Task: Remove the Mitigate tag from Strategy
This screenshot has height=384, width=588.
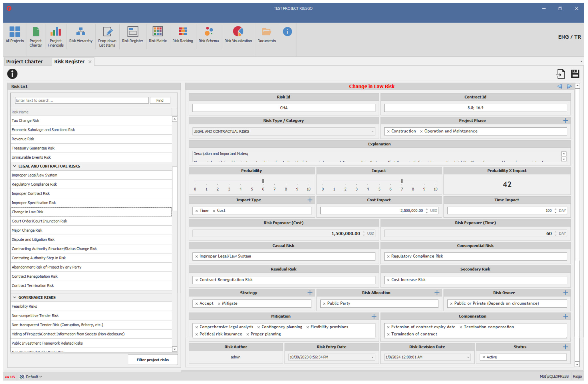Action: [219, 304]
